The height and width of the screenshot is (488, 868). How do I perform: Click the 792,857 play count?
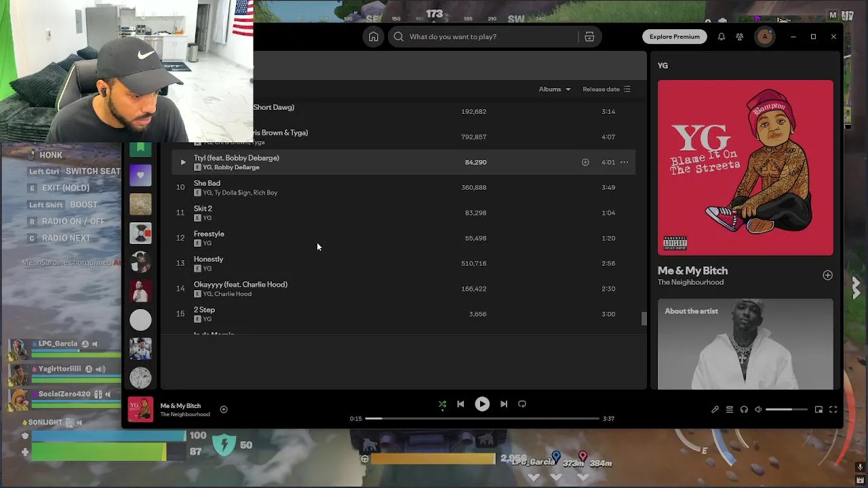click(x=473, y=137)
